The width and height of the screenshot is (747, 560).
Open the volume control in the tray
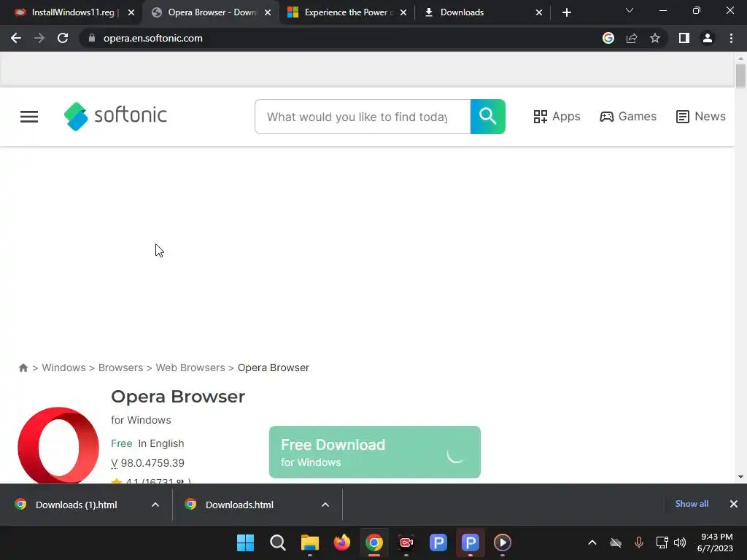(680, 542)
